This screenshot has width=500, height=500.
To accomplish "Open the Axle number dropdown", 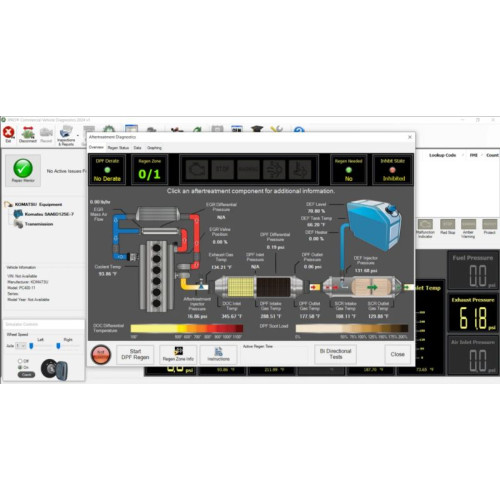I will click(x=21, y=346).
